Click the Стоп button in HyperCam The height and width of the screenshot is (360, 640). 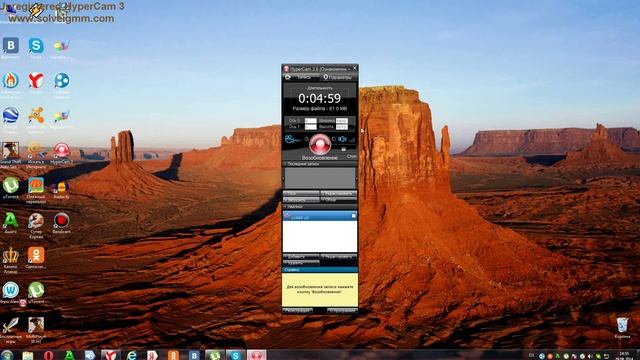[351, 156]
